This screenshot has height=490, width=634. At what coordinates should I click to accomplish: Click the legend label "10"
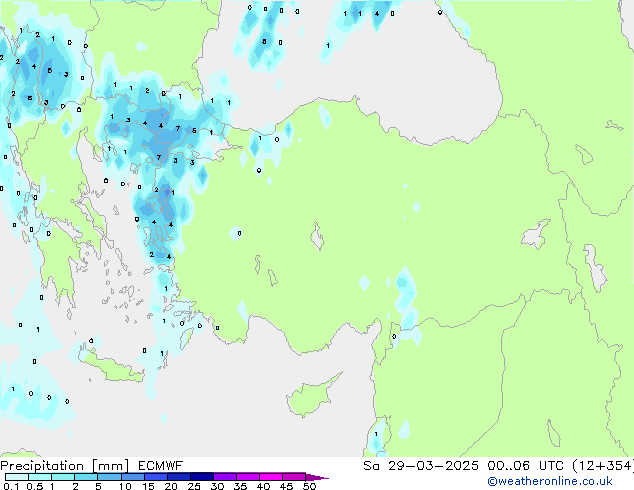125,486
